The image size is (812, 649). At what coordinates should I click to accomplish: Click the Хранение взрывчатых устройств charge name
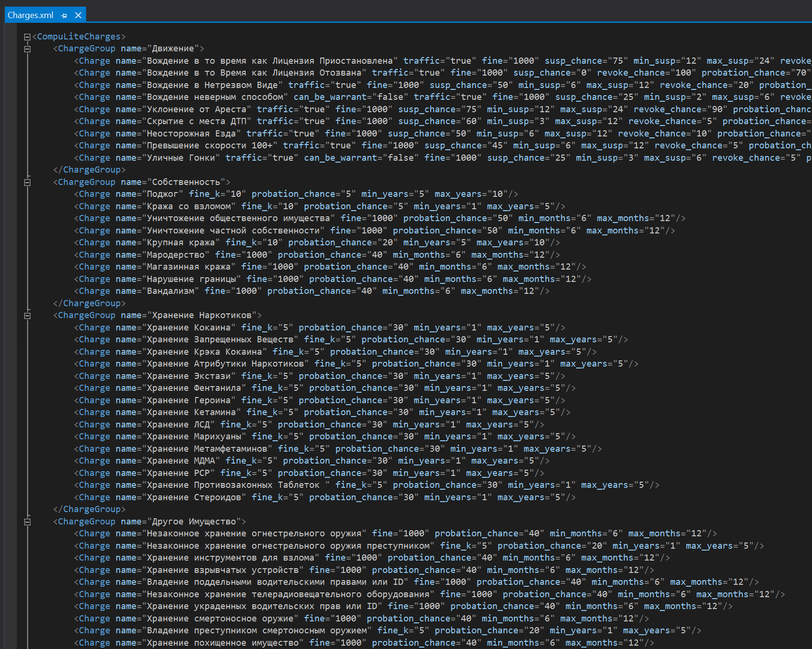pos(223,570)
